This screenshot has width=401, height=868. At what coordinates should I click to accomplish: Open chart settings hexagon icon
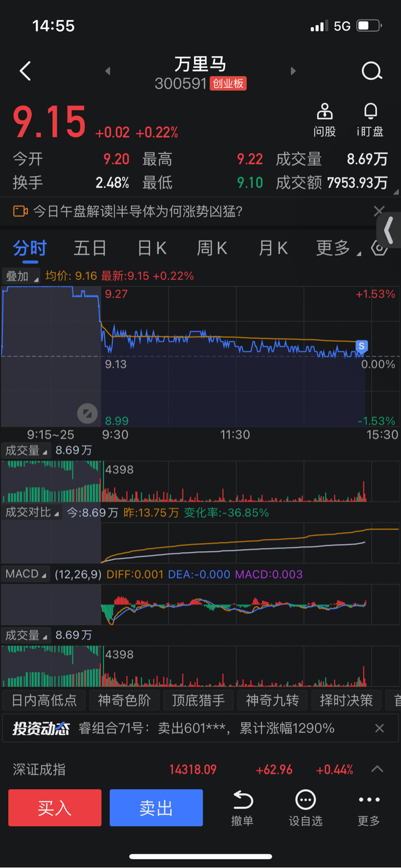(x=380, y=248)
